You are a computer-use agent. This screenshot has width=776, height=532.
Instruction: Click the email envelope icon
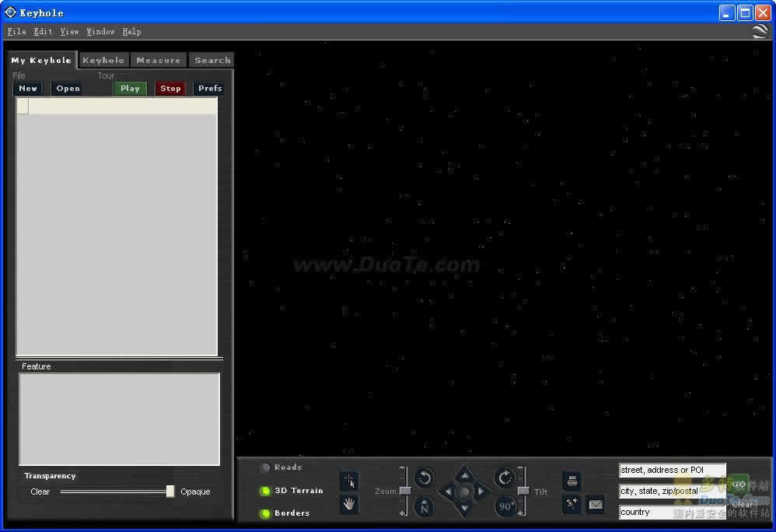click(596, 504)
